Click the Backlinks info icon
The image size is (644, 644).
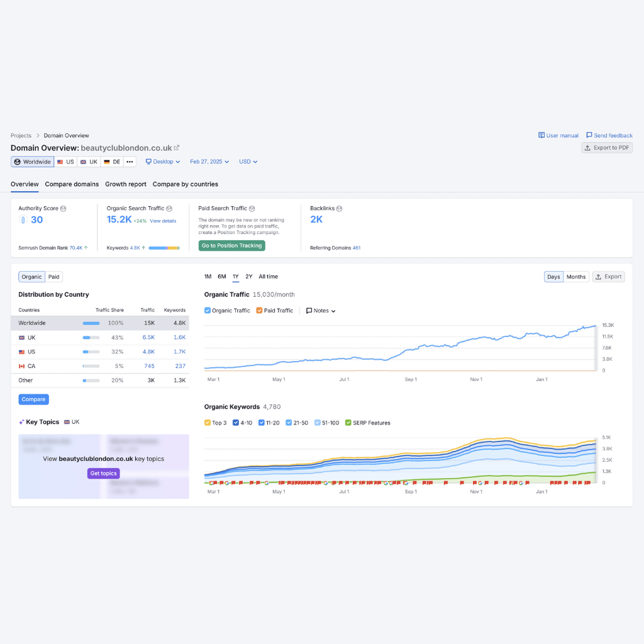tap(340, 208)
